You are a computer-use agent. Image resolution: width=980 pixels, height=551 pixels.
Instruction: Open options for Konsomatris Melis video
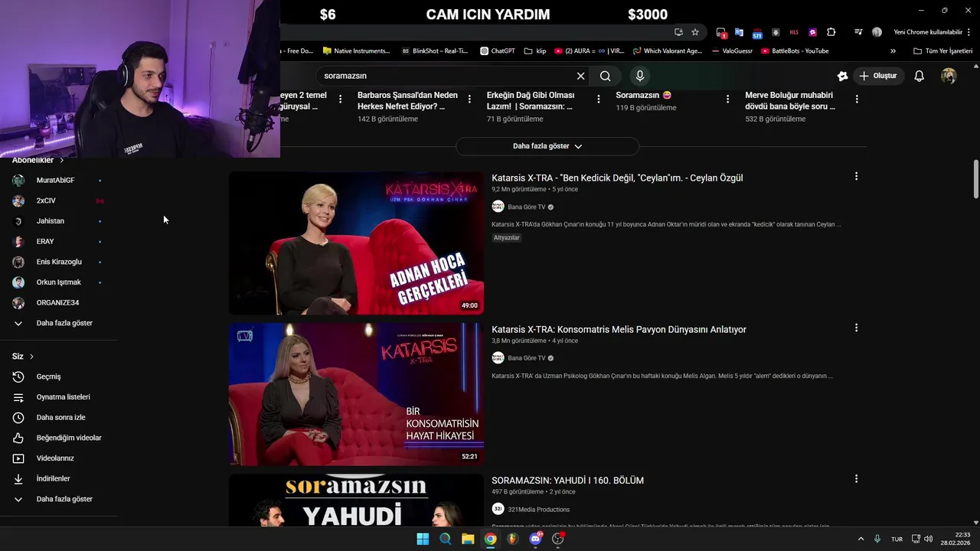[x=856, y=328]
